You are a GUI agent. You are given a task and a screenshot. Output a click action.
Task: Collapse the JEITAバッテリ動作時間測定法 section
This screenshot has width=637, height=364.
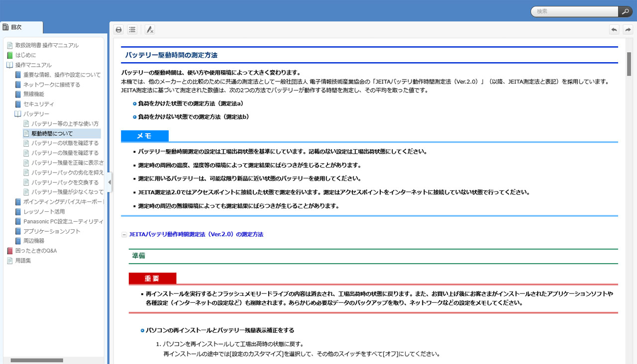(124, 234)
